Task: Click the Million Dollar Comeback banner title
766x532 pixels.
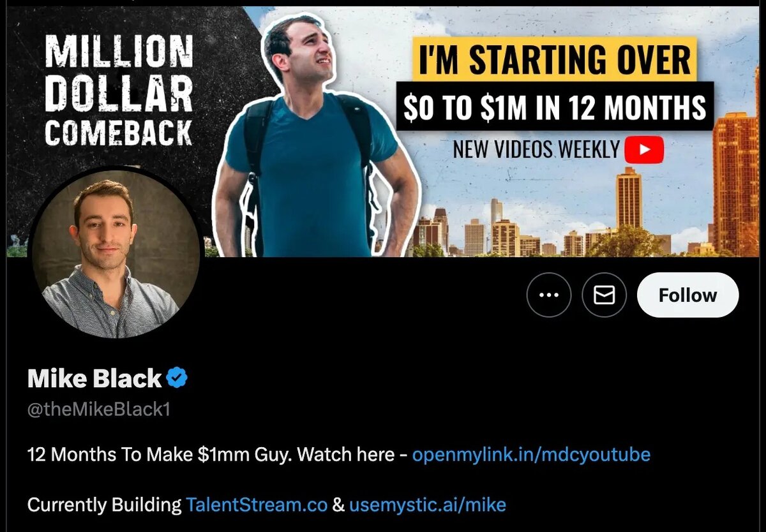Action: [119, 90]
